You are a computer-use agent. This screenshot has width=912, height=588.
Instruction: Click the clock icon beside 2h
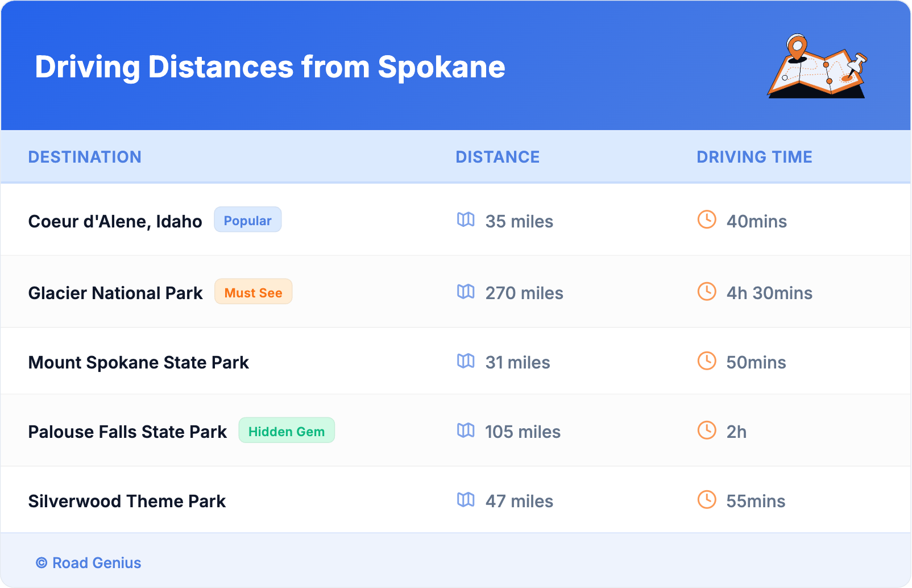[707, 430]
